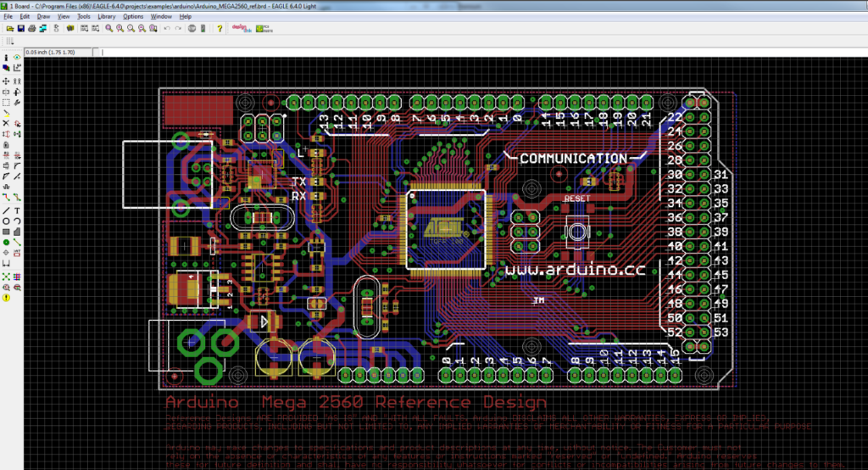
Task: Open the designlink search button
Action: pyautogui.click(x=242, y=28)
